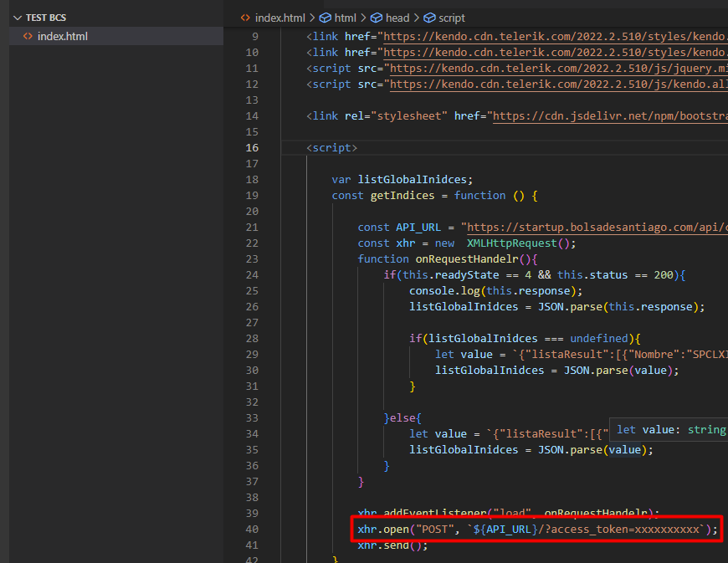Click the '"POST"' string on line 40
Screen dimensions: 728x563
pyautogui.click(x=434, y=529)
